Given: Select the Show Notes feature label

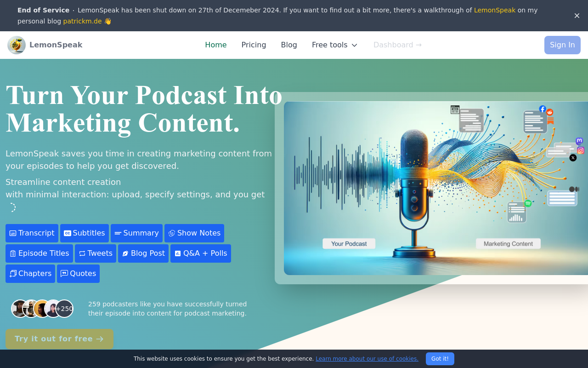Looking at the screenshot, I should pyautogui.click(x=199, y=233).
